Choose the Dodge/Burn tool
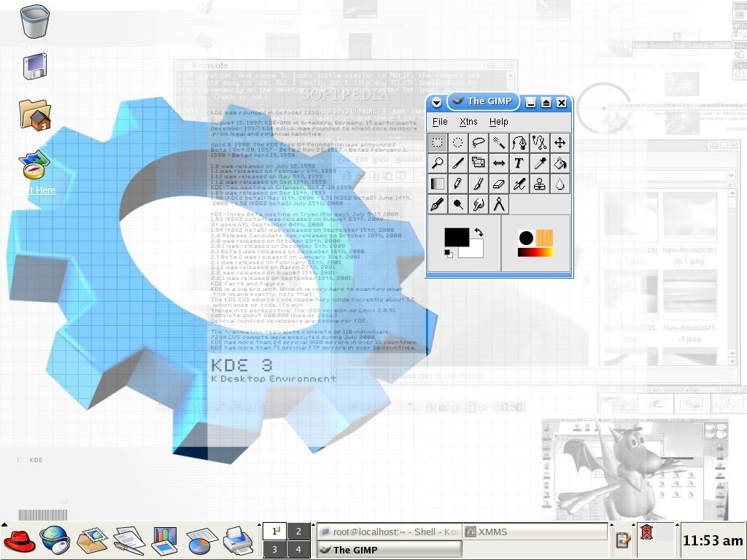The width and height of the screenshot is (747, 560). (458, 204)
